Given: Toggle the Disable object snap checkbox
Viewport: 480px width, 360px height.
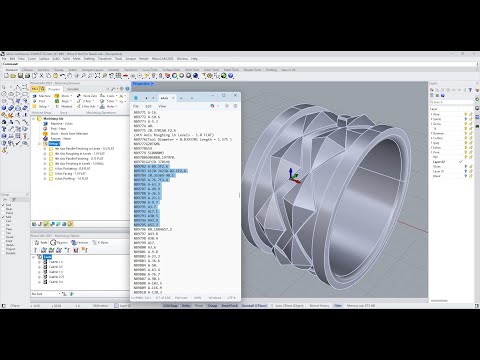Looking at the screenshot, I should tap(3, 253).
